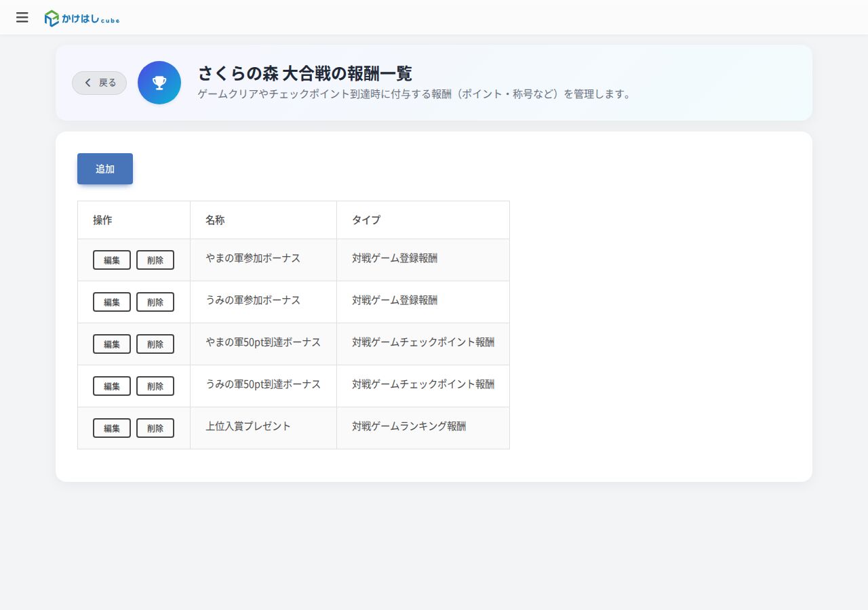868x610 pixels.
Task: Click the かけはし cube logo
Action: (82, 18)
